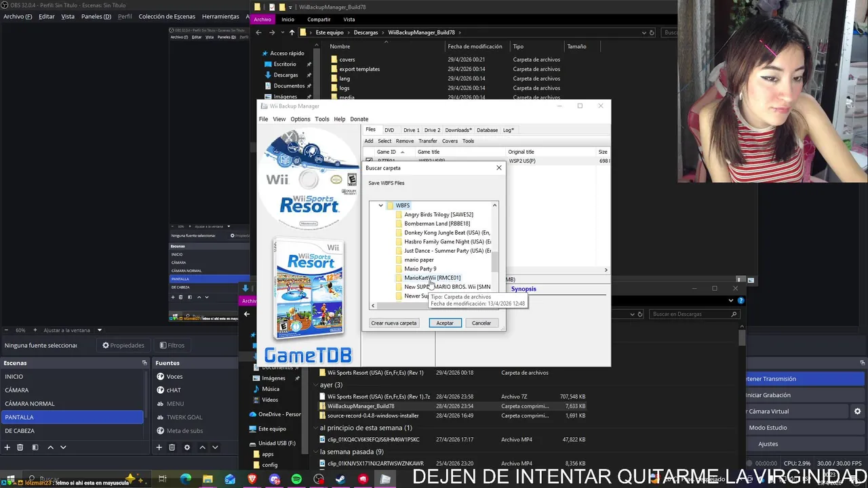The image size is (868, 488).
Task: Select the Voces source
Action: [x=175, y=377]
